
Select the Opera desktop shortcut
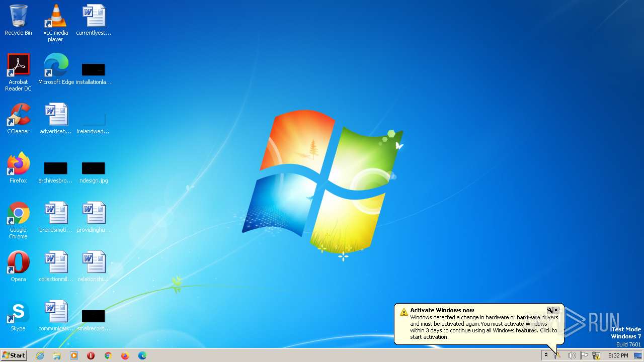pos(18,266)
